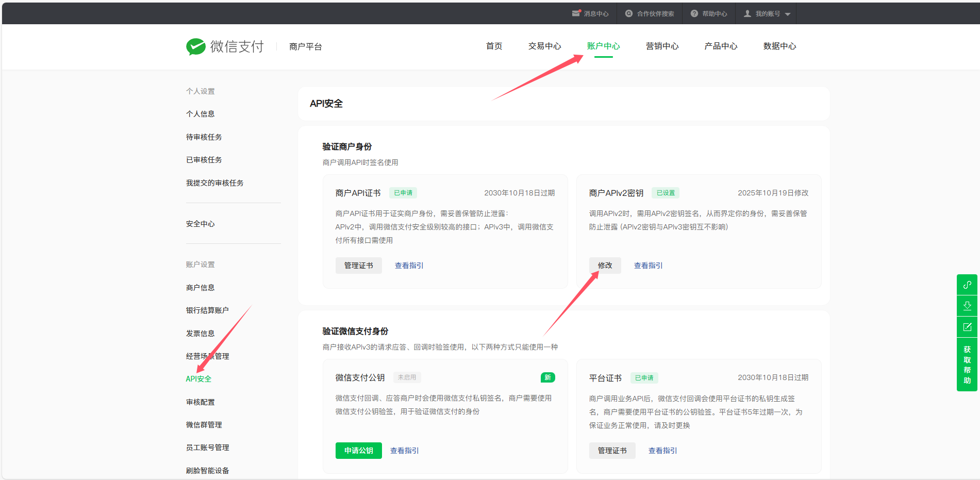Screen dimensions: 980x480
Task: Click the link icon in floating sidebar
Action: point(967,285)
